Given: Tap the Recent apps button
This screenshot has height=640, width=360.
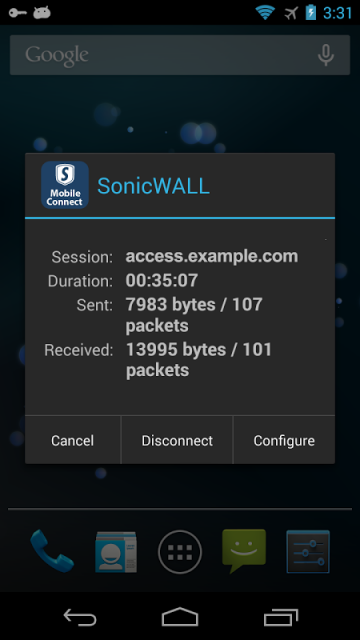Looking at the screenshot, I should 281,617.
